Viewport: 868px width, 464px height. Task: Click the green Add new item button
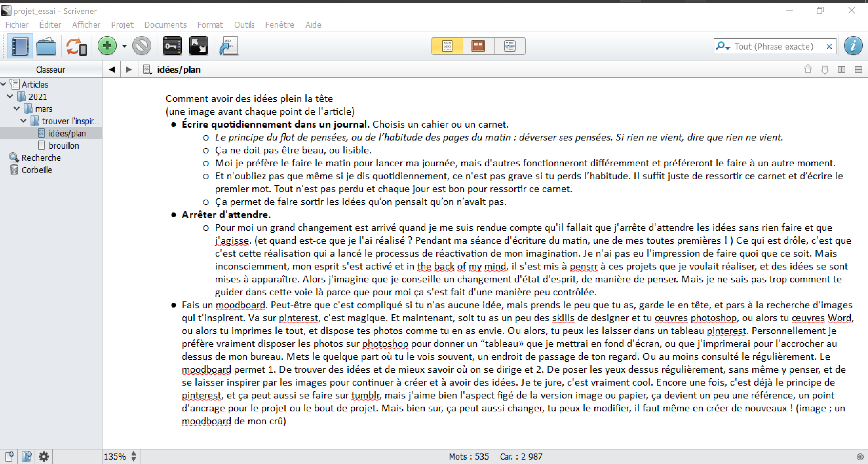click(x=107, y=46)
